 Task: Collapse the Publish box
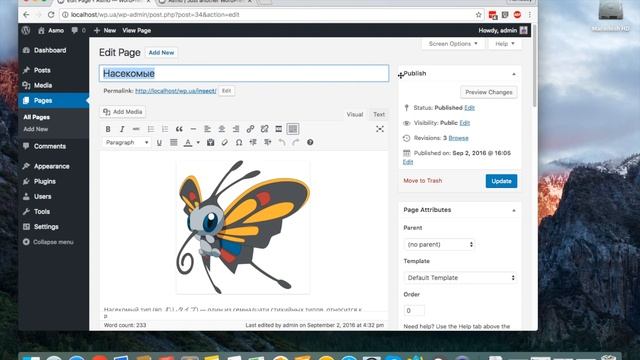[514, 74]
